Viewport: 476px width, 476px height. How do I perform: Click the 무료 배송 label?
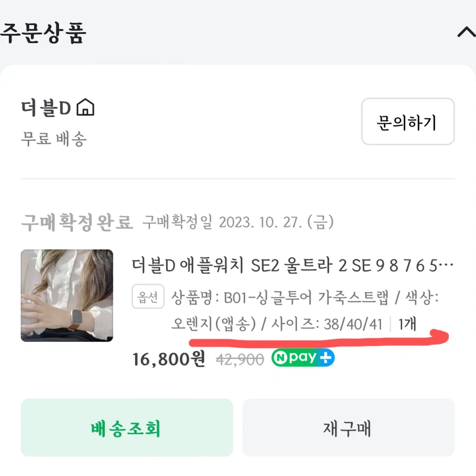coord(54,139)
